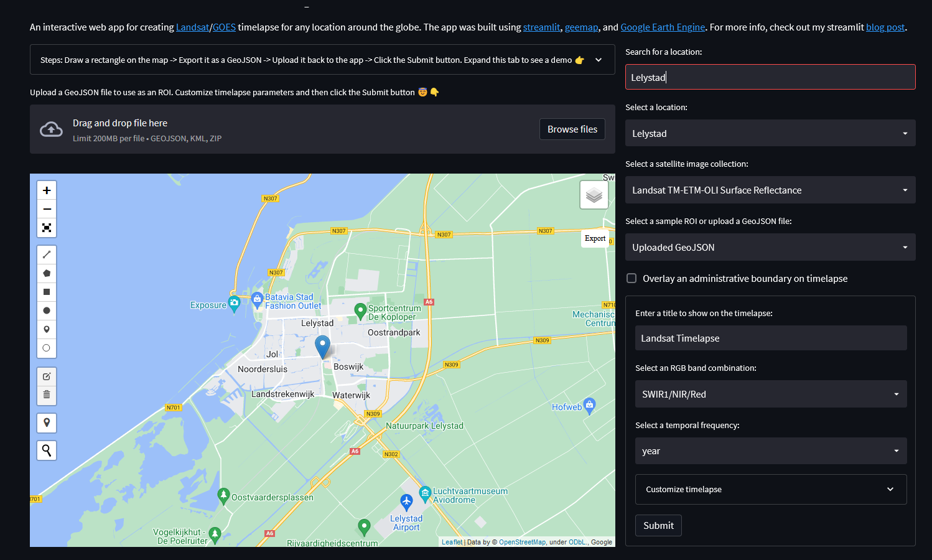Click Browse files to upload GeoJSON
Screen dimensions: 932x560
pos(572,129)
